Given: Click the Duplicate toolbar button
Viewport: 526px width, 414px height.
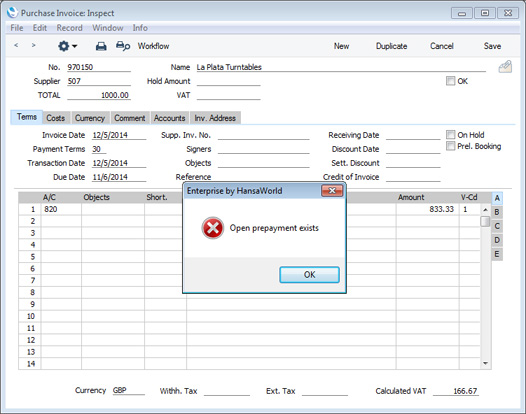Looking at the screenshot, I should click(x=391, y=46).
